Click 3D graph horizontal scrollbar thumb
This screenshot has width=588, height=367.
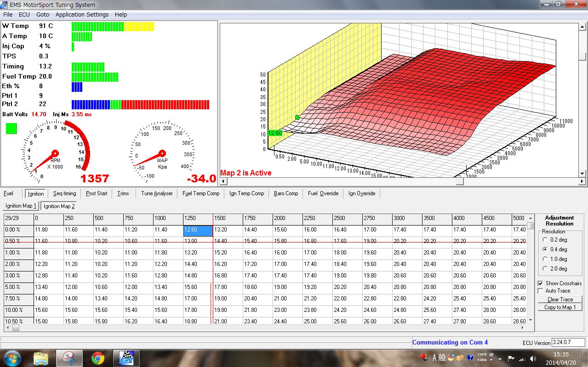460,182
